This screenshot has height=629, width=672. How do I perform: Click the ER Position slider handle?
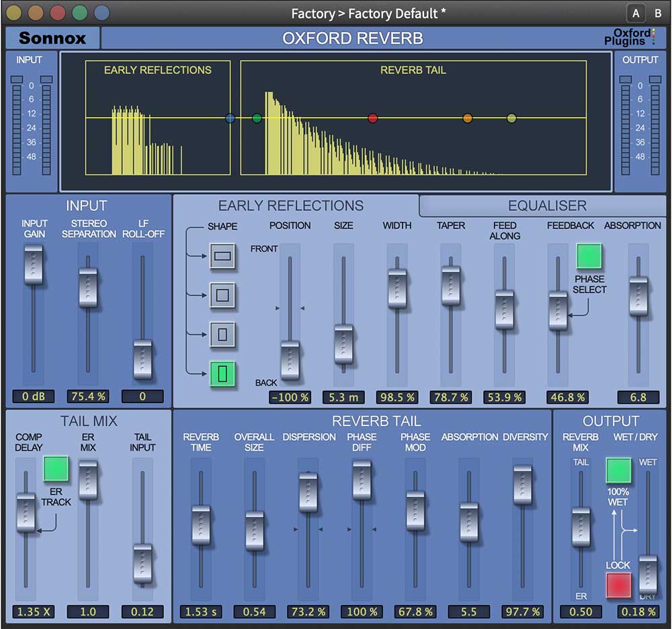[x=290, y=360]
